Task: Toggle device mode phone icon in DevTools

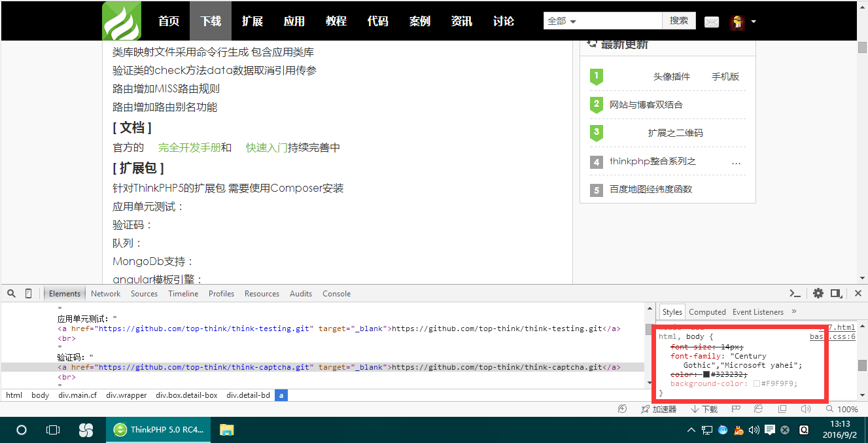Action: (28, 294)
